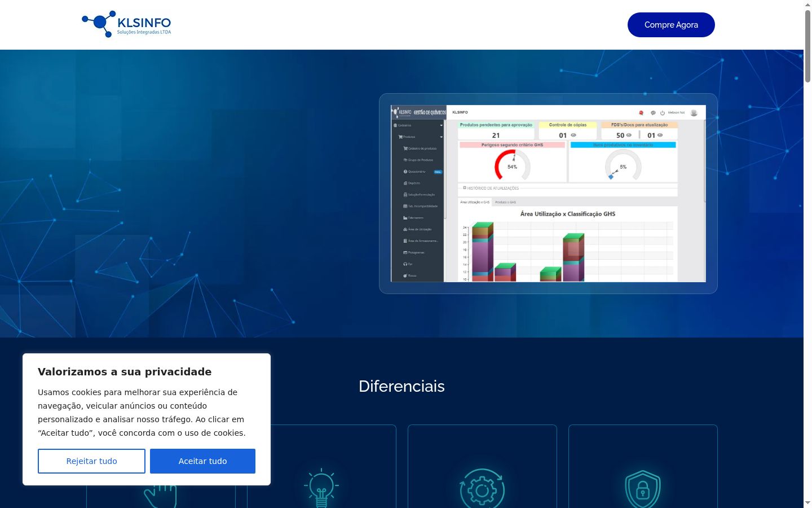
Task: Click the shield padlock security icon
Action: (x=643, y=489)
